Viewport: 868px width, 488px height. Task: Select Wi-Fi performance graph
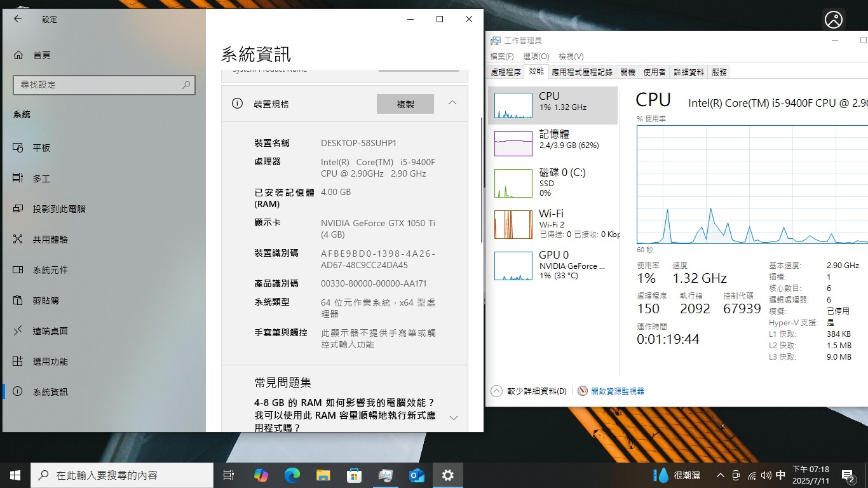554,224
